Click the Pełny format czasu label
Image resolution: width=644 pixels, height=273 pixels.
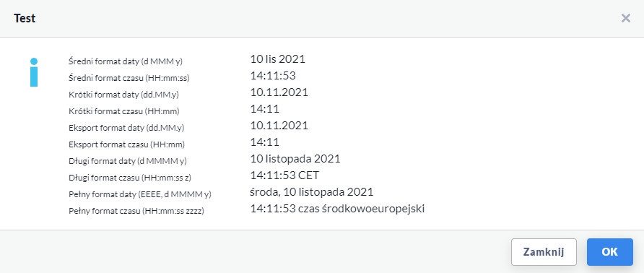136,212
